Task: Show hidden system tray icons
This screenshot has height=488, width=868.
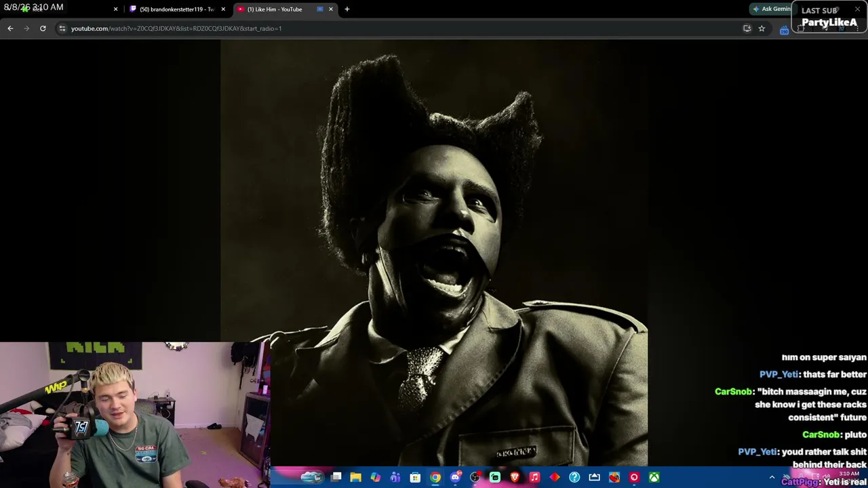Action: (x=772, y=478)
